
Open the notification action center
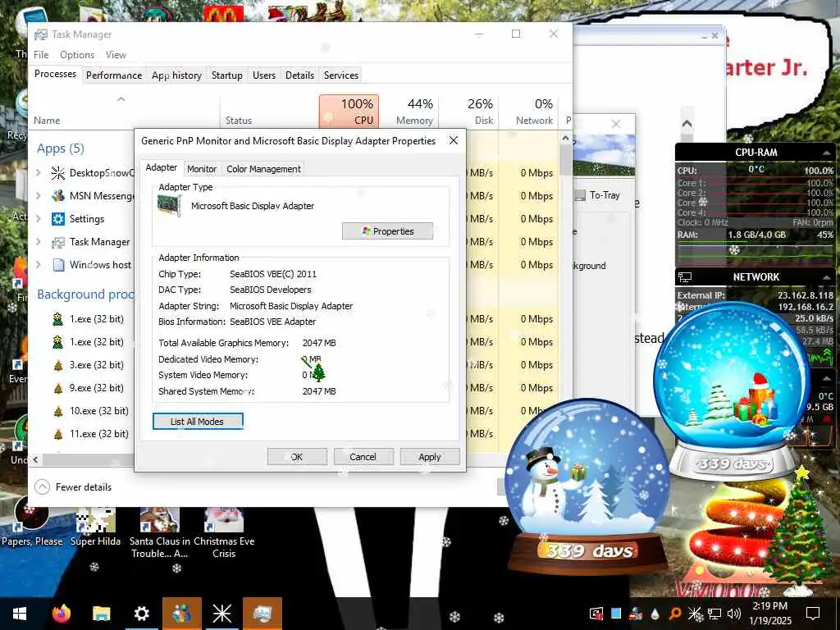click(x=813, y=614)
